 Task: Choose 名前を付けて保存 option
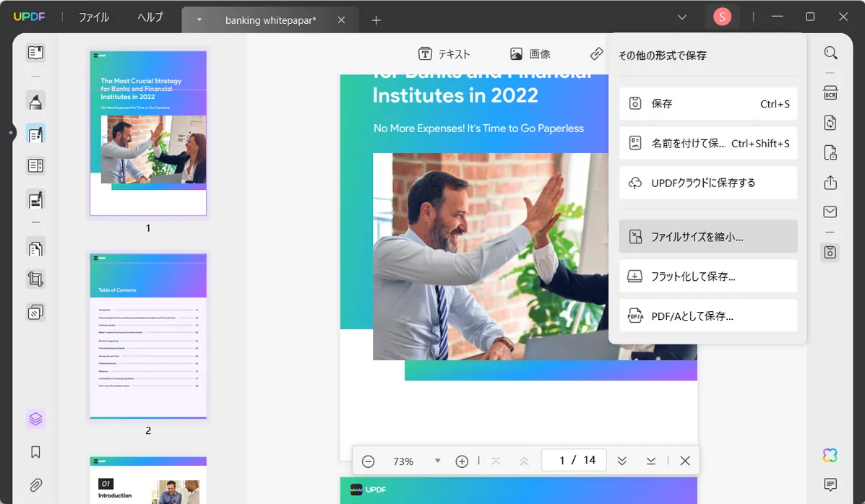[708, 144]
